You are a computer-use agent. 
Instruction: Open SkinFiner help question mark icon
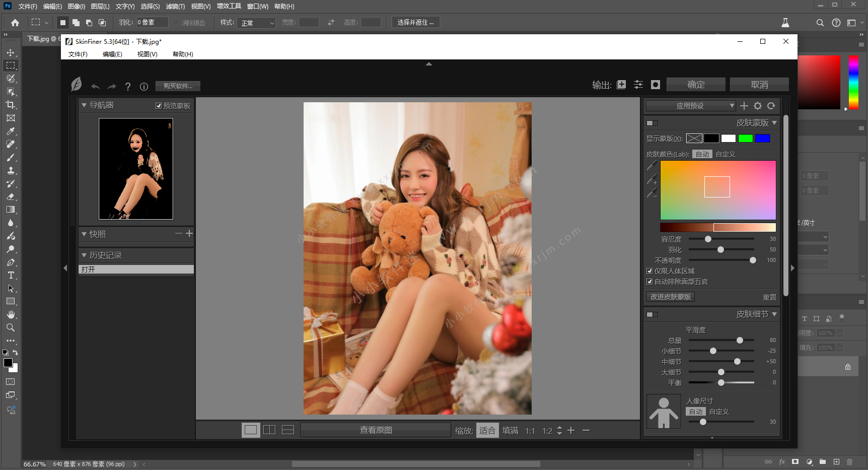click(128, 87)
